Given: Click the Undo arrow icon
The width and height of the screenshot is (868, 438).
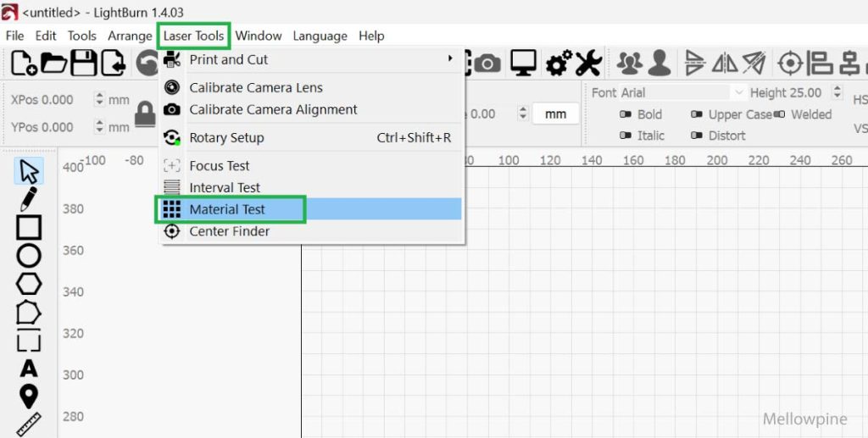Looking at the screenshot, I should tap(147, 63).
